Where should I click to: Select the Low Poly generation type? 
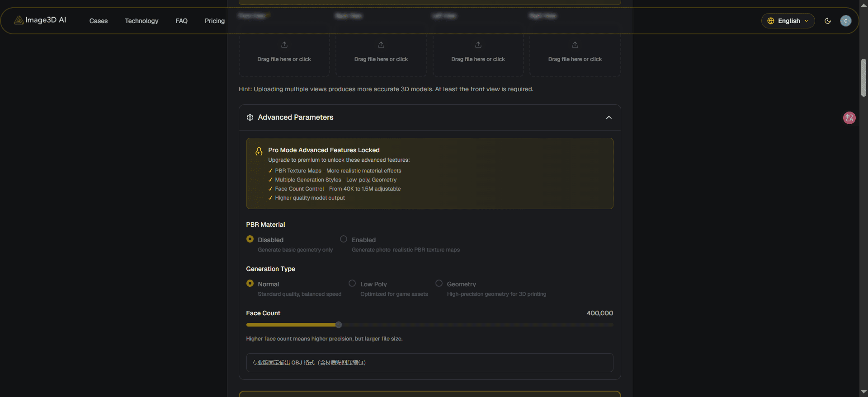click(352, 283)
